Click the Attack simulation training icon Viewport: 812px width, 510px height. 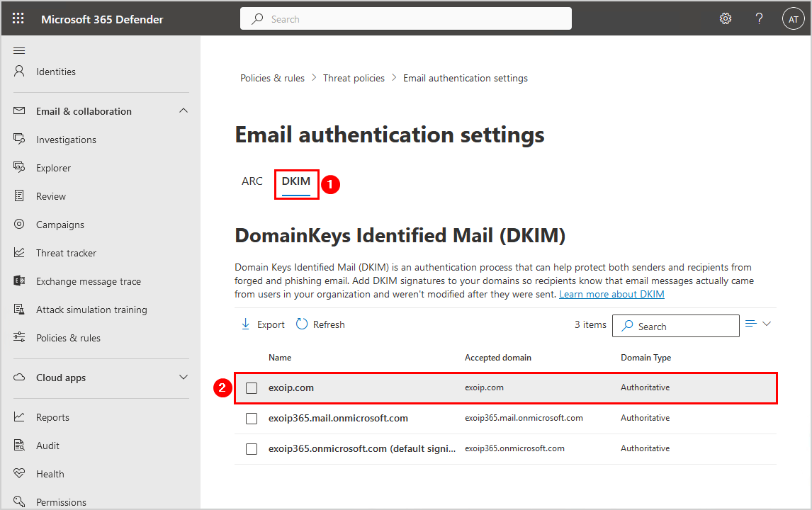coord(19,309)
